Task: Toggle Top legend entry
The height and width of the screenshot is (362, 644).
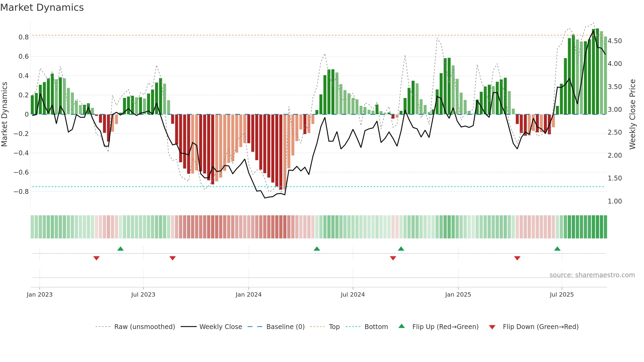Action: pos(325,327)
